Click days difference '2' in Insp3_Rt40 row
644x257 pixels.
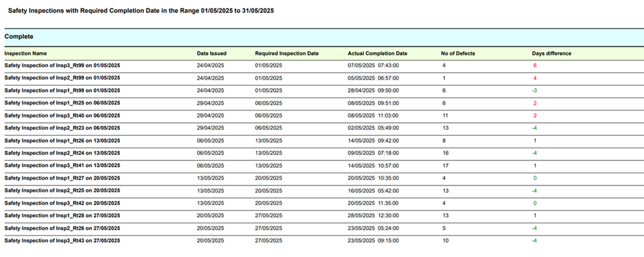pos(535,116)
